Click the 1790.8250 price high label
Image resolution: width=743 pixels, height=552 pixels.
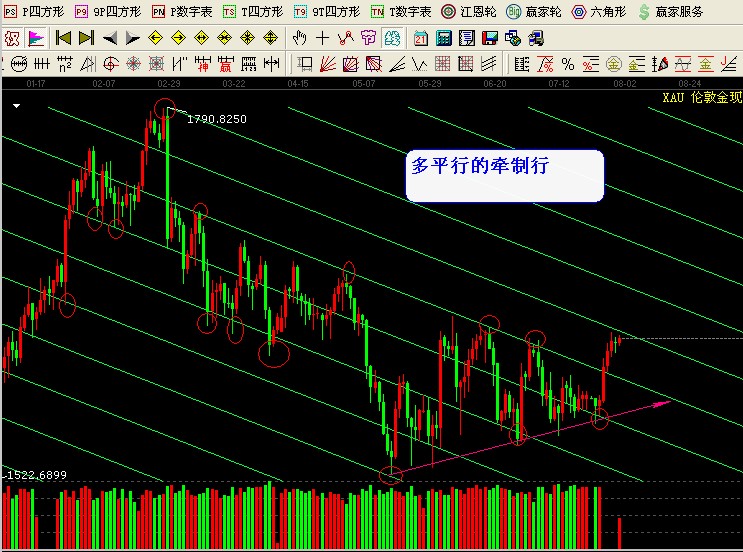pos(216,119)
